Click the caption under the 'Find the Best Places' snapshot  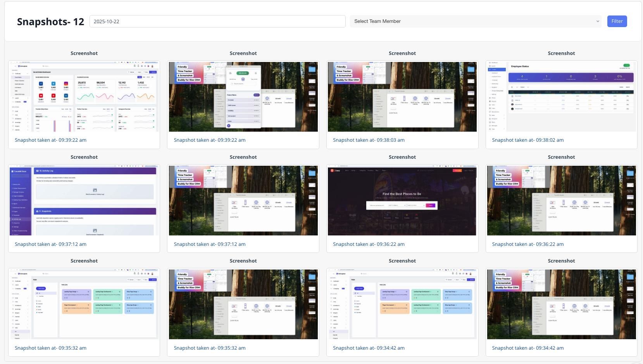(369, 244)
